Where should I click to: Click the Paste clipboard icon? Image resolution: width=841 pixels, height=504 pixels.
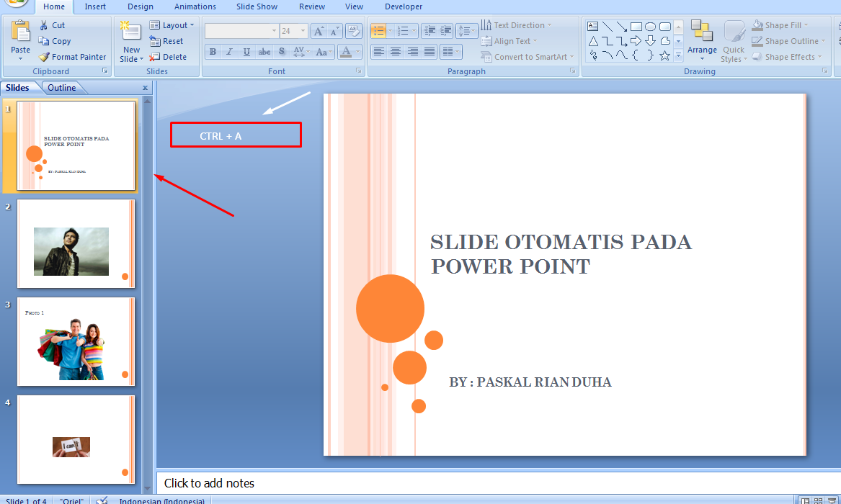[20, 31]
